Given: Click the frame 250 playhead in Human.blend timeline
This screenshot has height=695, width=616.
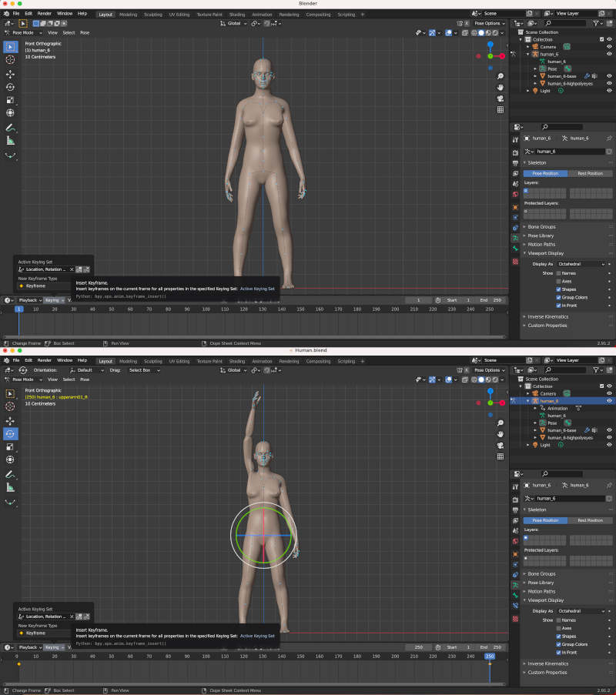Looking at the screenshot, I should 490,657.
